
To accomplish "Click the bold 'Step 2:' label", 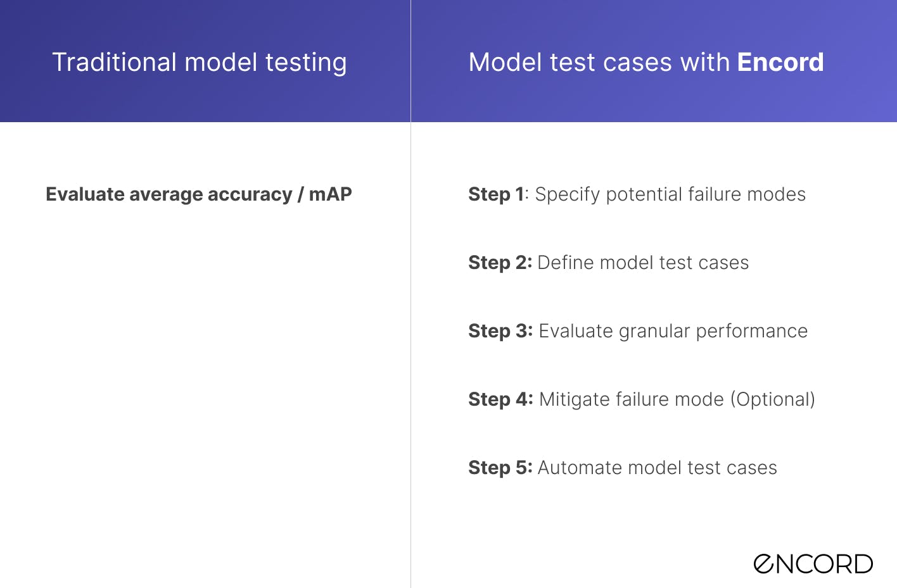I will (500, 263).
